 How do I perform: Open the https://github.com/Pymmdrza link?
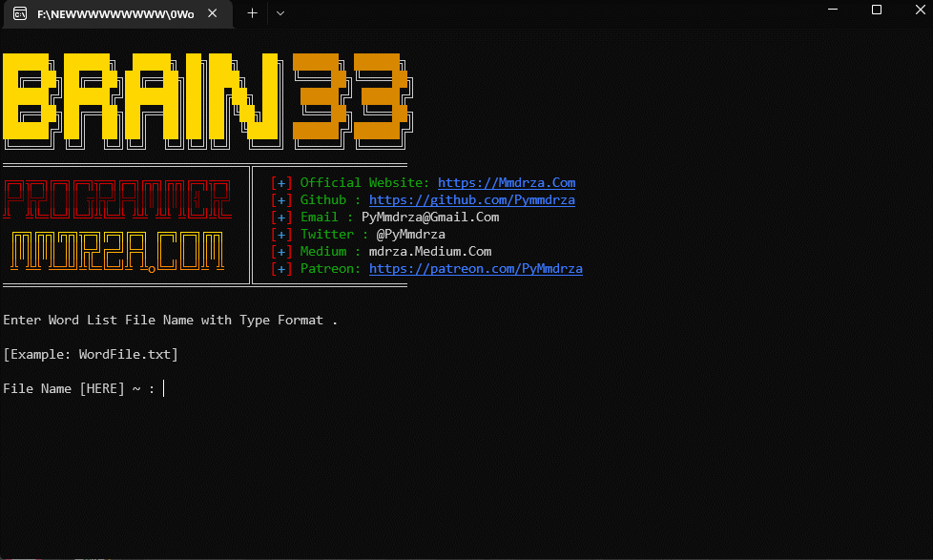click(x=472, y=200)
